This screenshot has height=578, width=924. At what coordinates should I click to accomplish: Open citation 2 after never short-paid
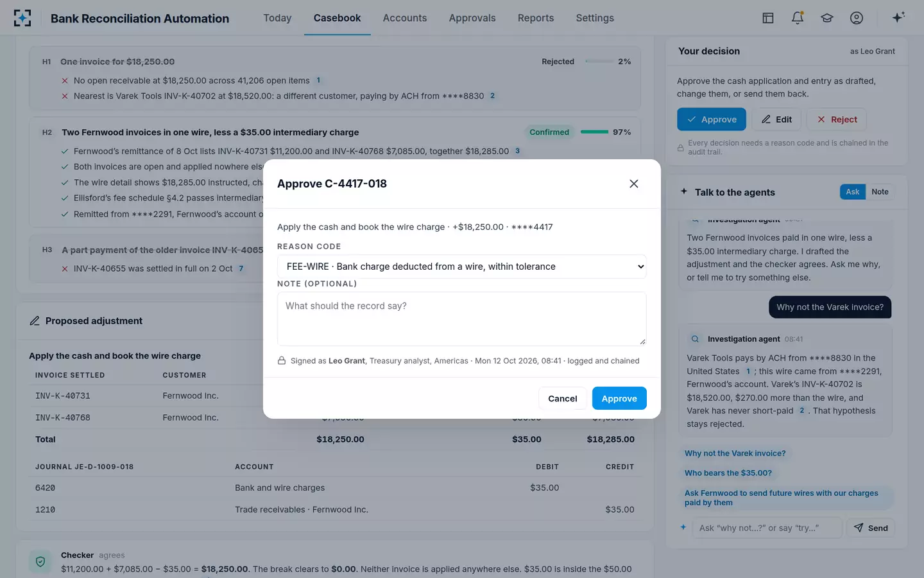[x=801, y=410]
